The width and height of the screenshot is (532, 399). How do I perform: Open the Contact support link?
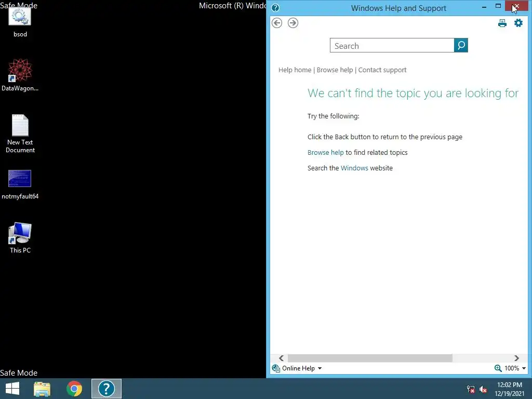coord(382,70)
